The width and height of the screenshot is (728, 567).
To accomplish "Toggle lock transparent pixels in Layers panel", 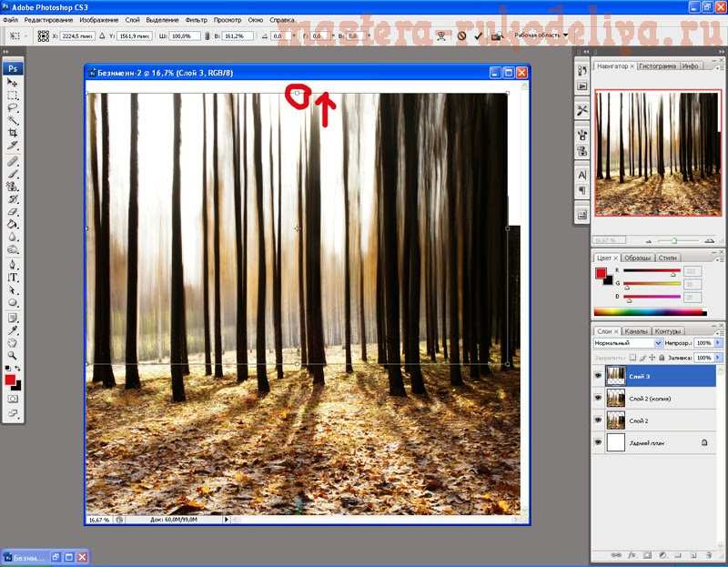I will click(632, 358).
